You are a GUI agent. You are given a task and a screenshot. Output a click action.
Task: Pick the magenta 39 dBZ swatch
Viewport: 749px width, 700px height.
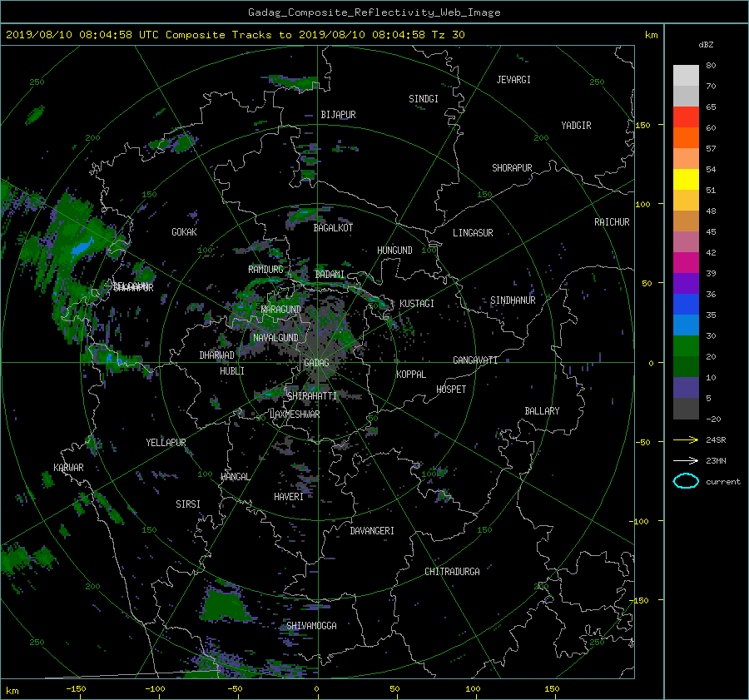[x=686, y=262]
